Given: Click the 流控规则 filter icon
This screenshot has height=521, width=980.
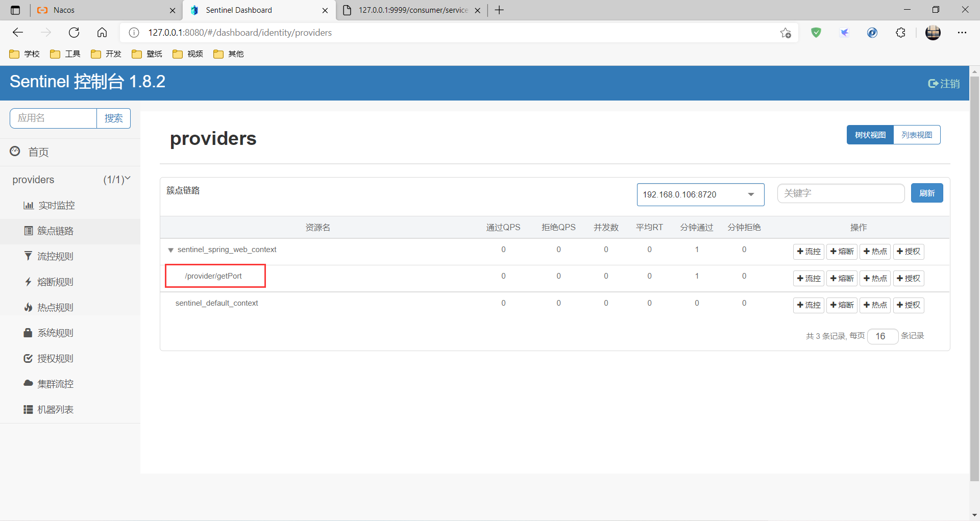Looking at the screenshot, I should point(29,256).
